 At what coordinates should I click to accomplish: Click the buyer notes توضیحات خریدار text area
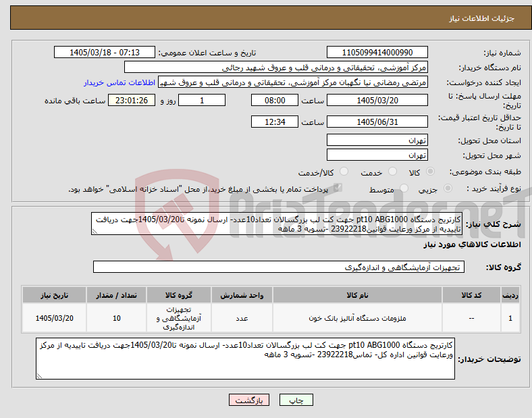pos(245,359)
